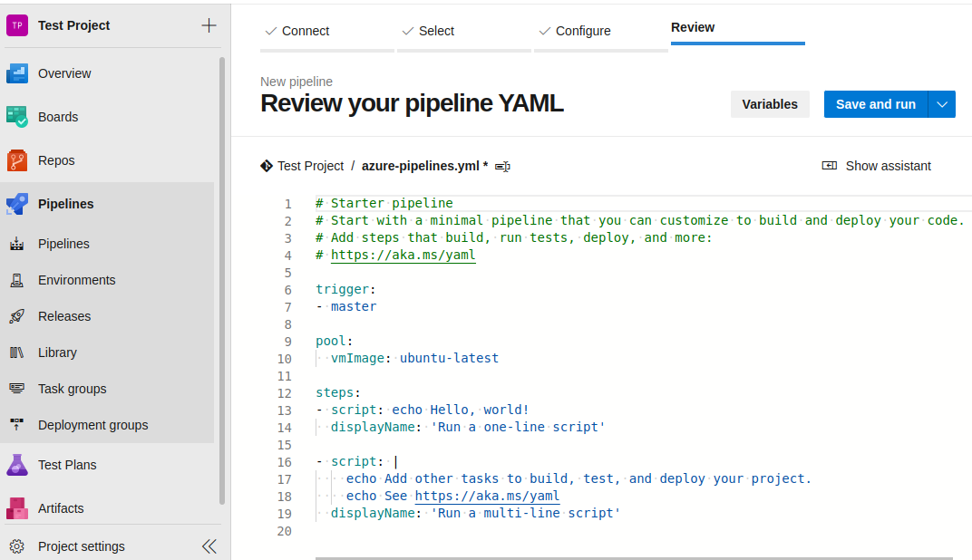Click 'pool:' on line 9

pos(334,341)
